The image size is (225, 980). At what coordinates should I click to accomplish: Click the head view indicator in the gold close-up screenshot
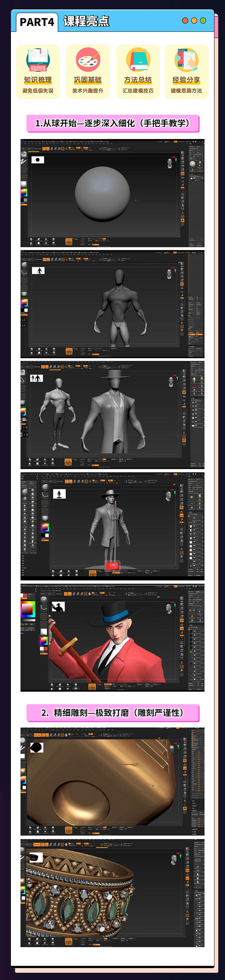(x=172, y=749)
